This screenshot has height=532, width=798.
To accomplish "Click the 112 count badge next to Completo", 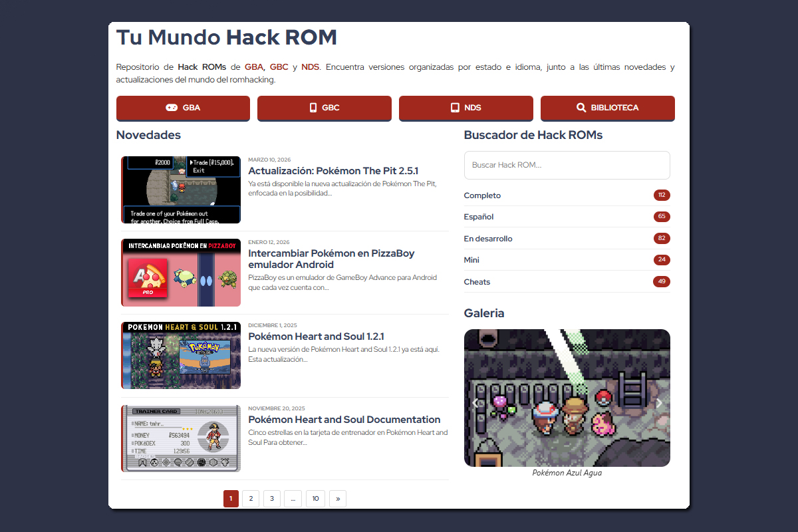I will (662, 195).
